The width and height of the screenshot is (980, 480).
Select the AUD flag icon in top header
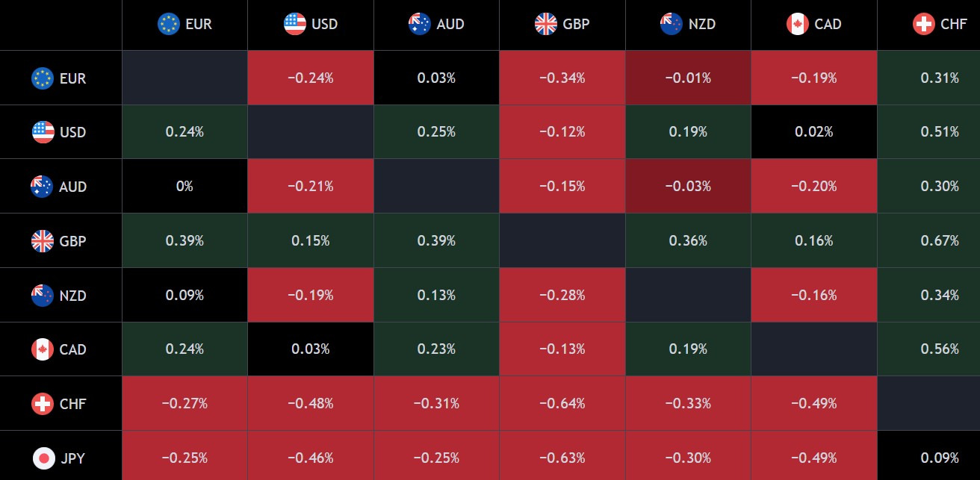click(x=420, y=24)
